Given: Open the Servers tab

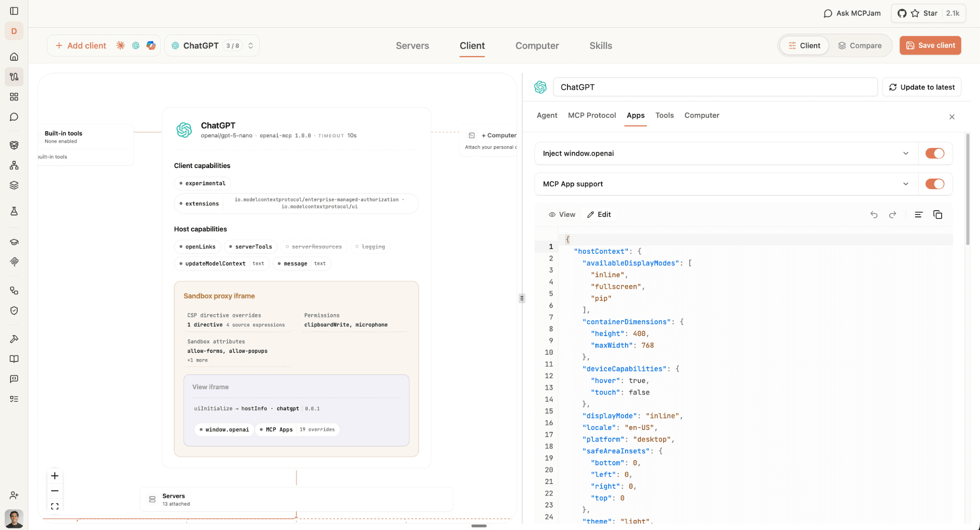Looking at the screenshot, I should coord(412,45).
